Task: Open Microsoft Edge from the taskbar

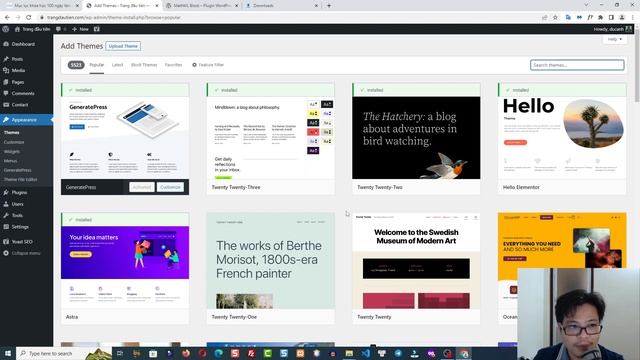Action: coord(218,353)
